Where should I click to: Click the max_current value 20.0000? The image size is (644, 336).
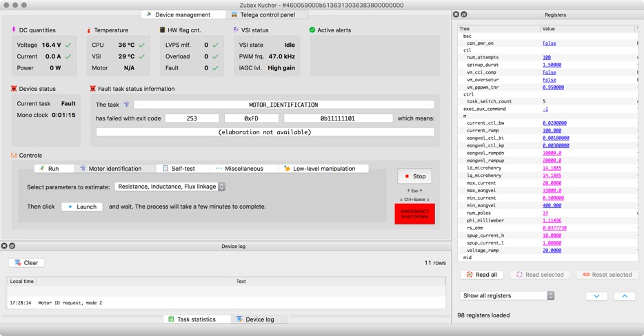click(x=552, y=183)
